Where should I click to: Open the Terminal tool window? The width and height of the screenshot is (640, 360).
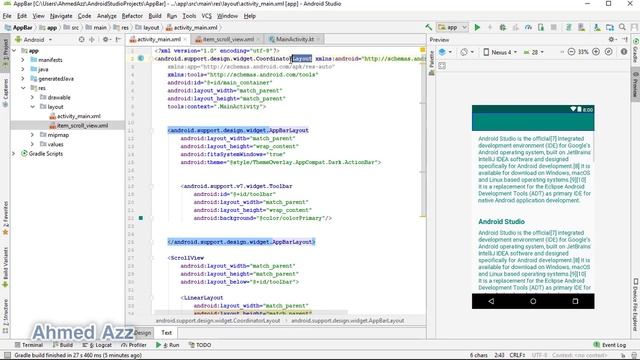point(29,345)
